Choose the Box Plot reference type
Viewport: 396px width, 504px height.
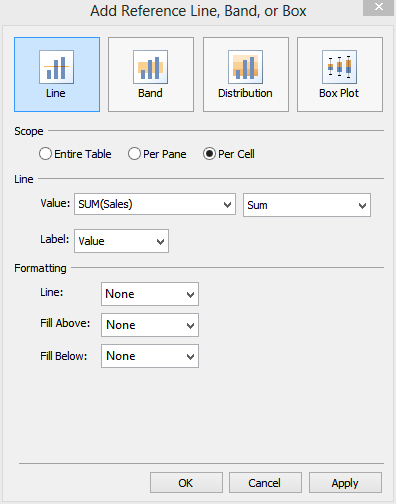pyautogui.click(x=340, y=74)
